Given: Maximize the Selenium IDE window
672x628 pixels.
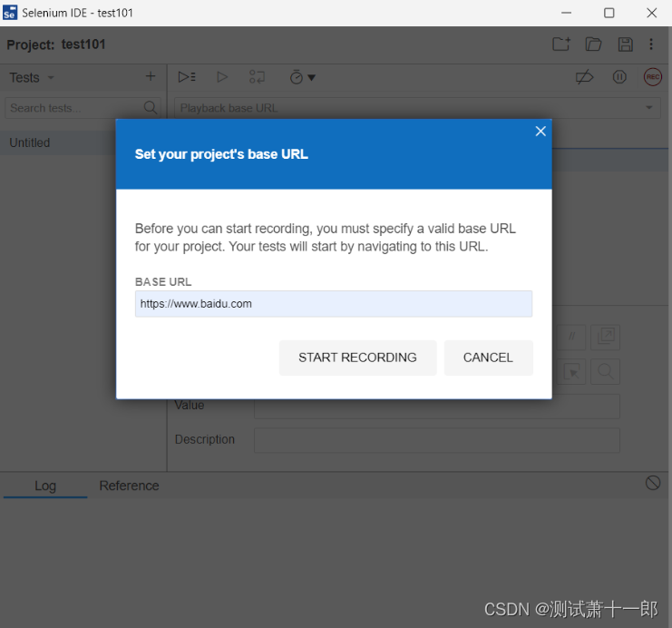Looking at the screenshot, I should (609, 13).
